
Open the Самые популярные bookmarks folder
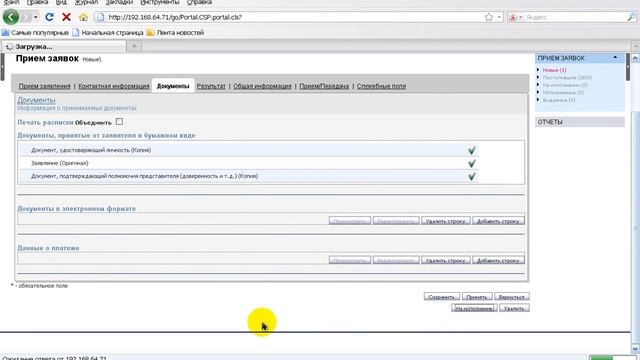point(35,33)
